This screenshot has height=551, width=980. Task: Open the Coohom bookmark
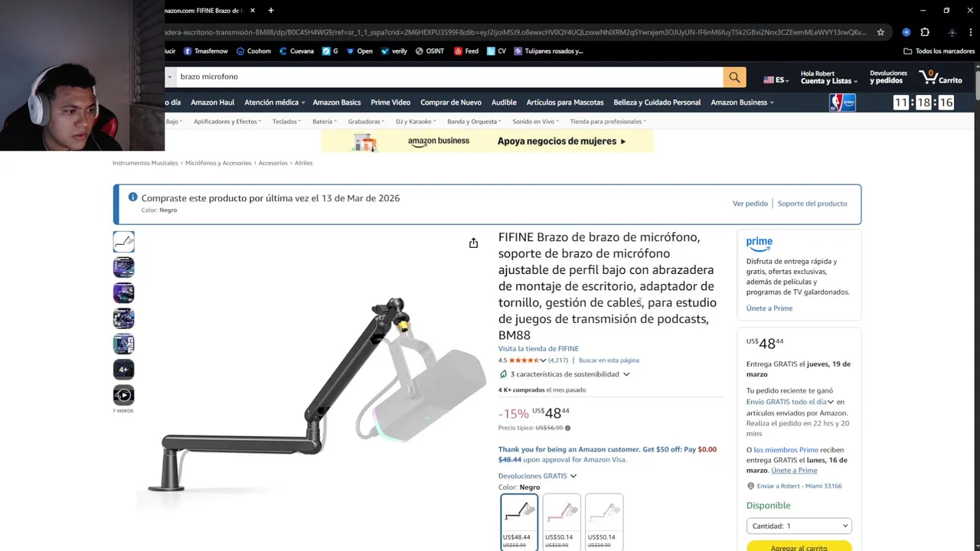click(x=253, y=51)
